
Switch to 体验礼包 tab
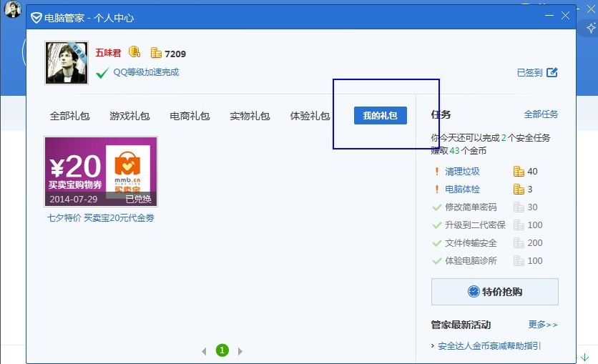click(310, 116)
